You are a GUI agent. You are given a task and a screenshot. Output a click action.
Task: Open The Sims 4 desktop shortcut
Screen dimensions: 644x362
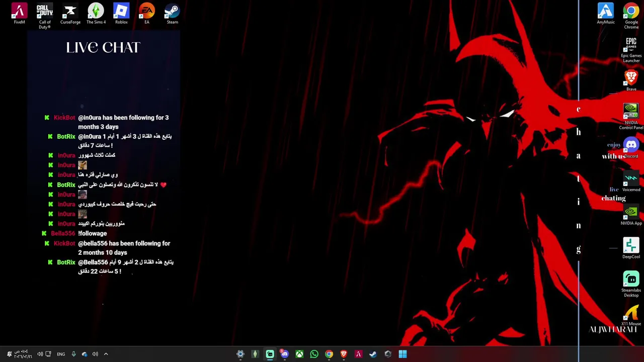96,14
